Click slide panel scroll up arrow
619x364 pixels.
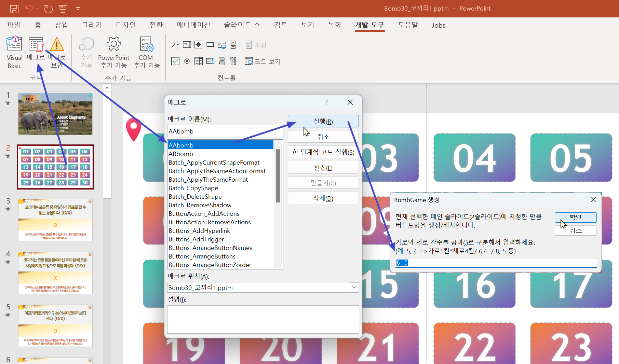[x=107, y=88]
